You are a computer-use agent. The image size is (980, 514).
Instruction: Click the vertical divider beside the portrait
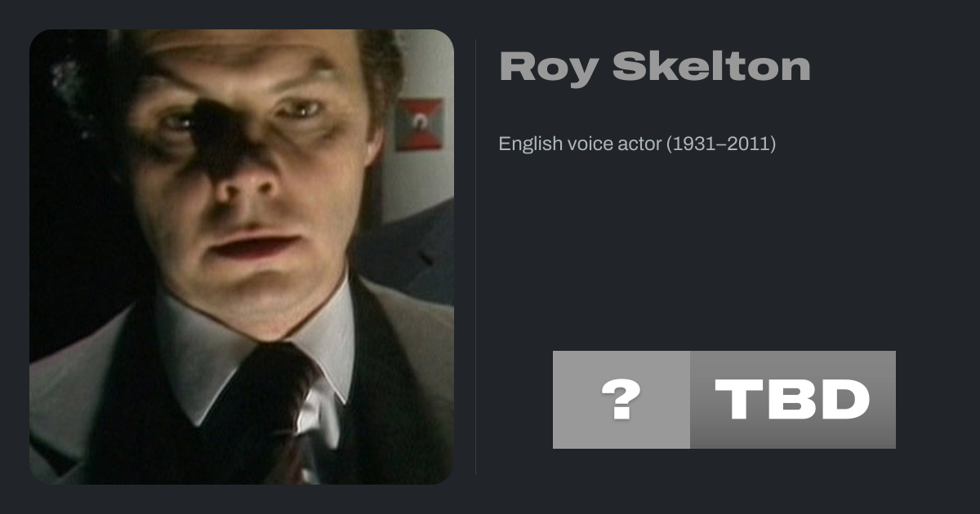(476, 257)
